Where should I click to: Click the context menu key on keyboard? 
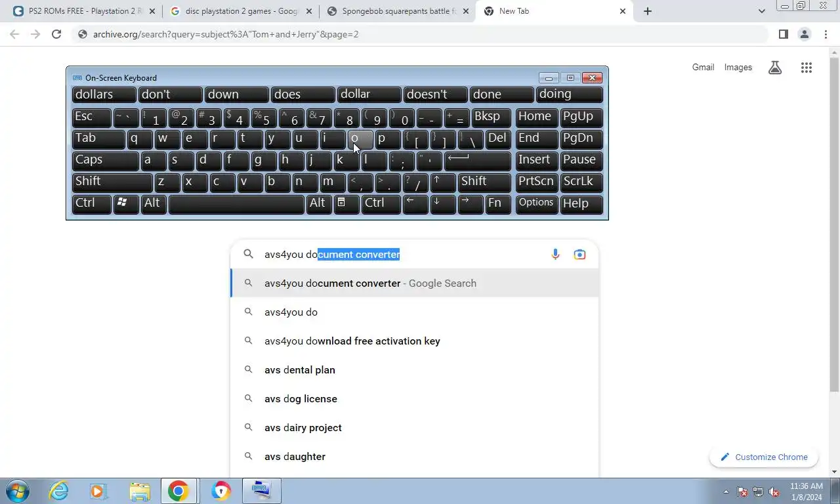(x=346, y=204)
